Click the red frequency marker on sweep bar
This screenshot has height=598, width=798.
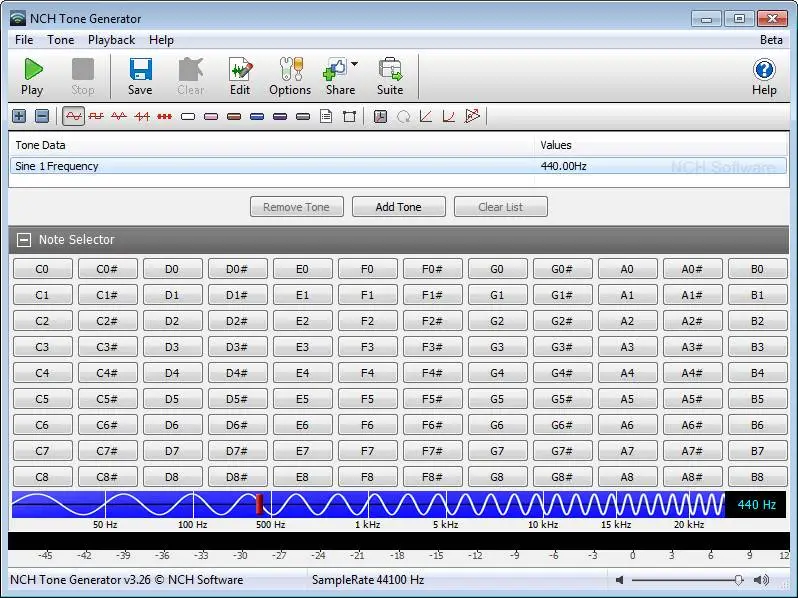pyautogui.click(x=259, y=504)
